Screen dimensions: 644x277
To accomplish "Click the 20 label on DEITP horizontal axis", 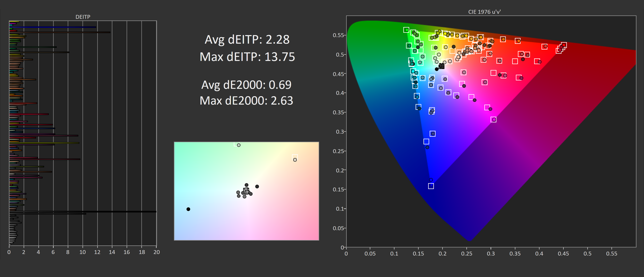I will pyautogui.click(x=156, y=252).
